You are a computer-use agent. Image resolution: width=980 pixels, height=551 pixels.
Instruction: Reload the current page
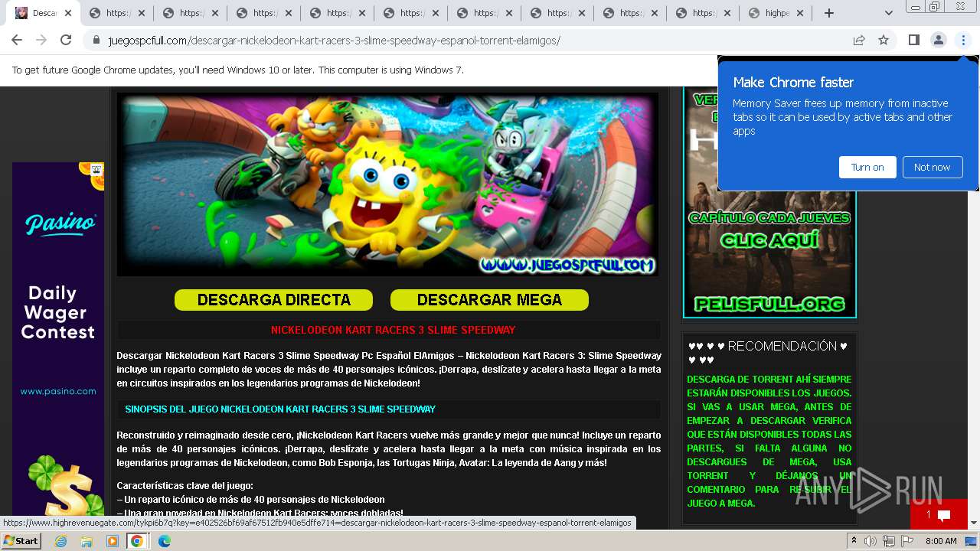click(66, 40)
